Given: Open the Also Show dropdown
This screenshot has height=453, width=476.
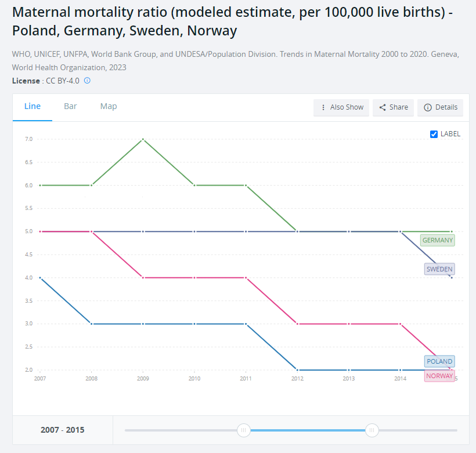Looking at the screenshot, I should [341, 107].
